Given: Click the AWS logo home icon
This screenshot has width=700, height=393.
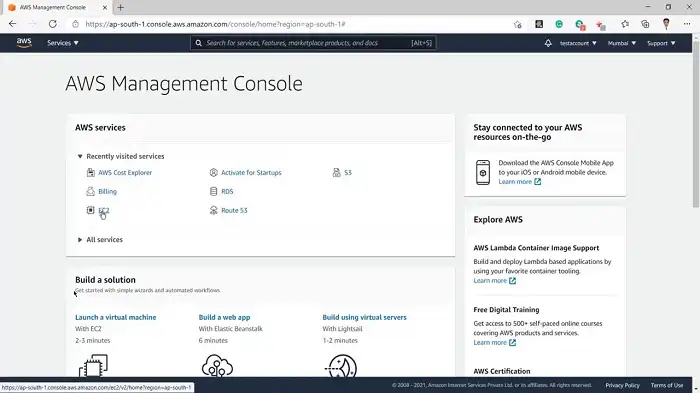Looking at the screenshot, I should [24, 43].
